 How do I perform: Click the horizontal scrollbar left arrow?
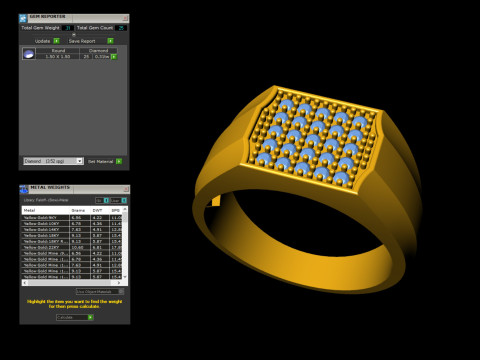[x=25, y=283]
